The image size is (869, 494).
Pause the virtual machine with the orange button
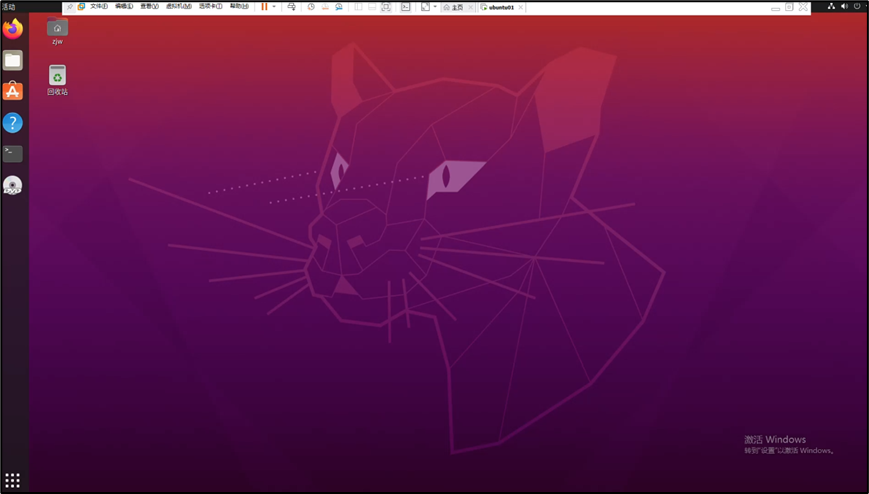[x=264, y=7]
